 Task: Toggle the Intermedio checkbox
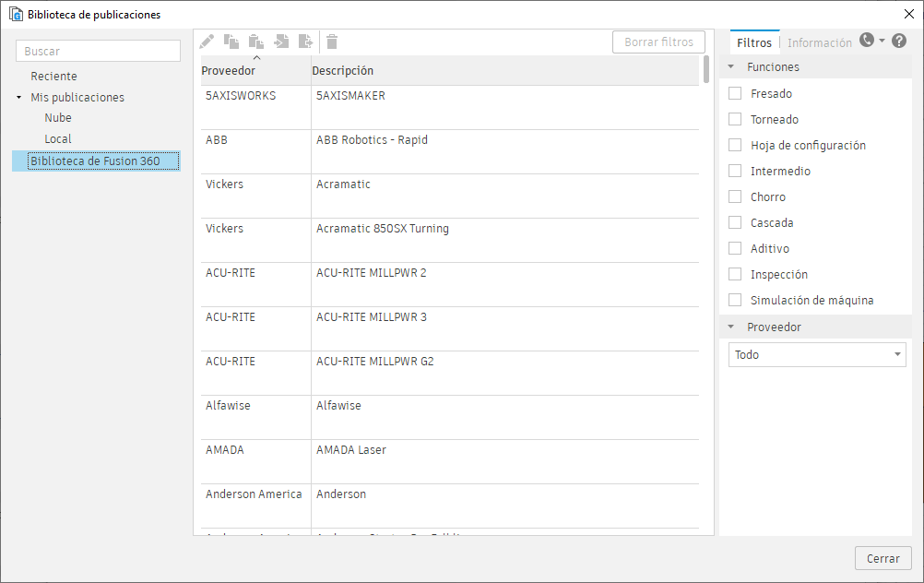735,171
